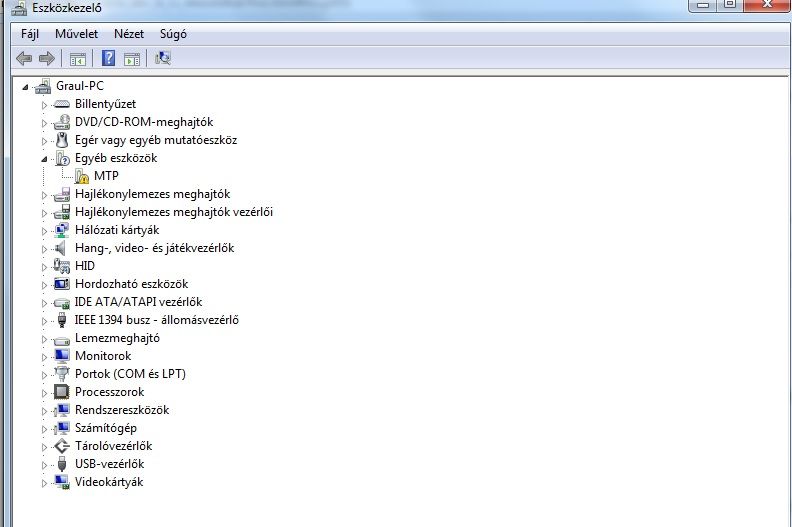Click the Videokártyák display adapter icon
The height and width of the screenshot is (527, 792).
[x=62, y=482]
